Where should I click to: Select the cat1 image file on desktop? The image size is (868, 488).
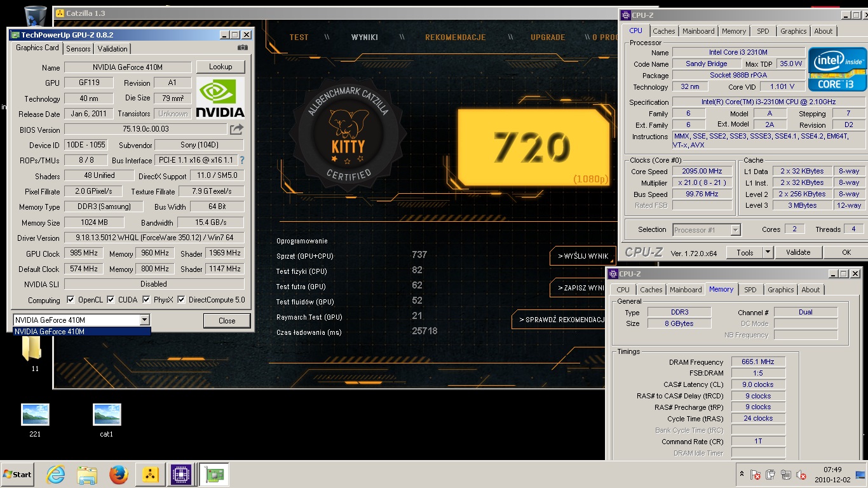coord(106,420)
